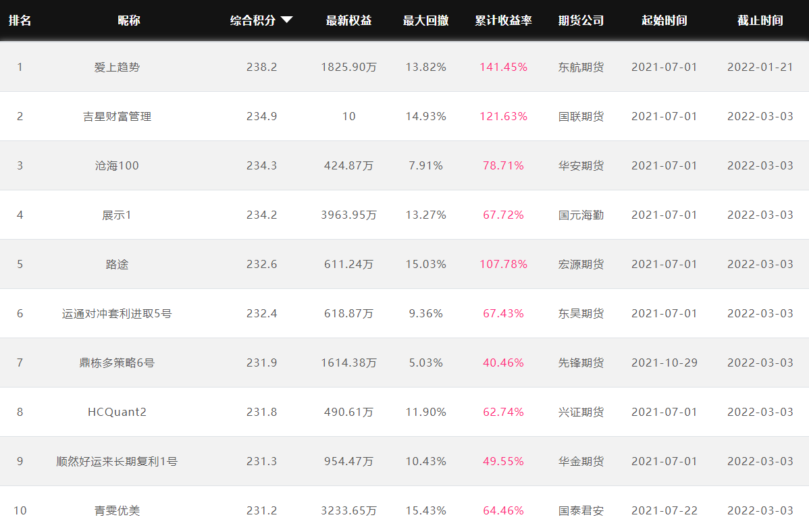Select the 40.46% cumulative return value
Screen dimensions: 809x532
pyautogui.click(x=504, y=363)
